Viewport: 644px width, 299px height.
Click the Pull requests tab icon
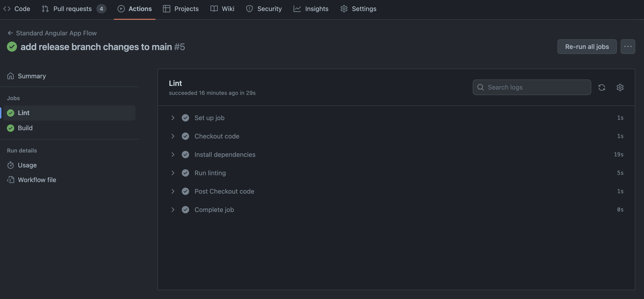45,9
